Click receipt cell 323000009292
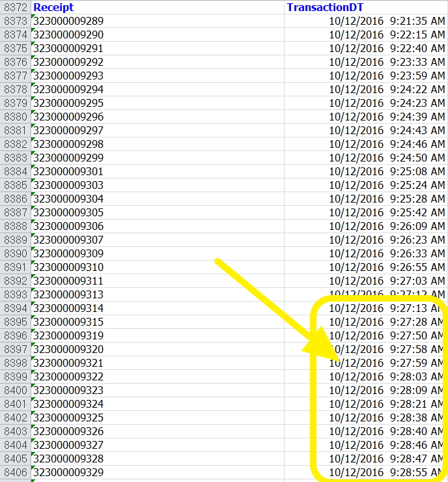This screenshot has width=448, height=482. [x=158, y=62]
